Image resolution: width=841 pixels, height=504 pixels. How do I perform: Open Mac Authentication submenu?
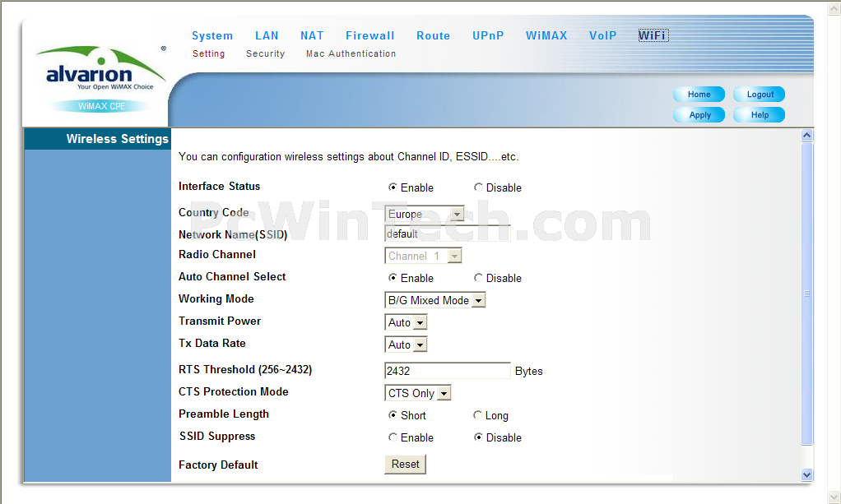click(351, 53)
